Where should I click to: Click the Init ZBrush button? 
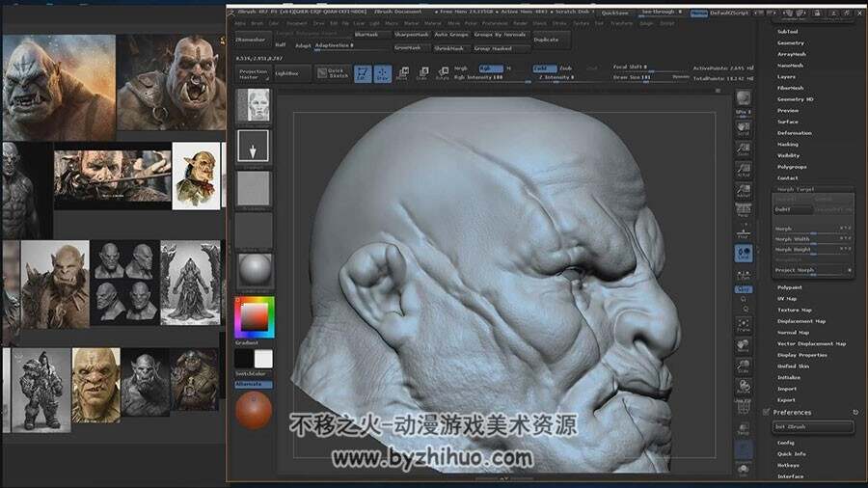tap(813, 427)
